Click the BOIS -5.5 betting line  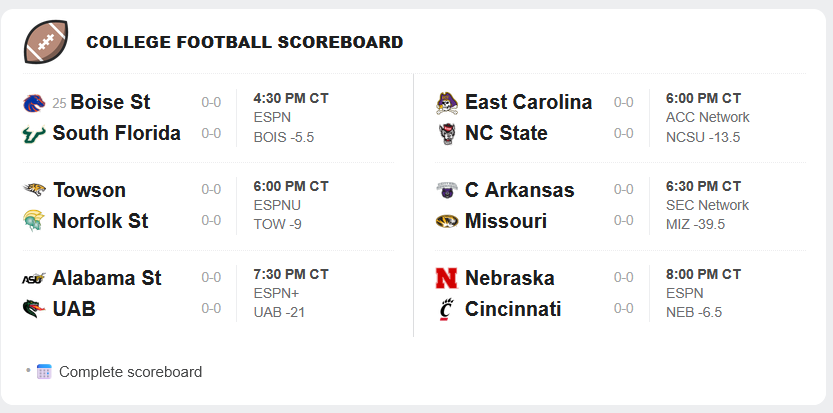click(284, 137)
